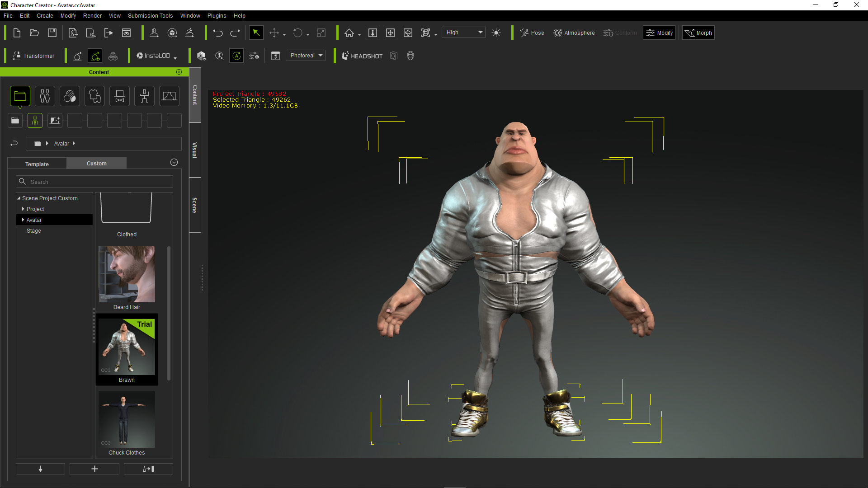Click the Cloth category icon
The image size is (868, 488).
pyautogui.click(x=94, y=96)
